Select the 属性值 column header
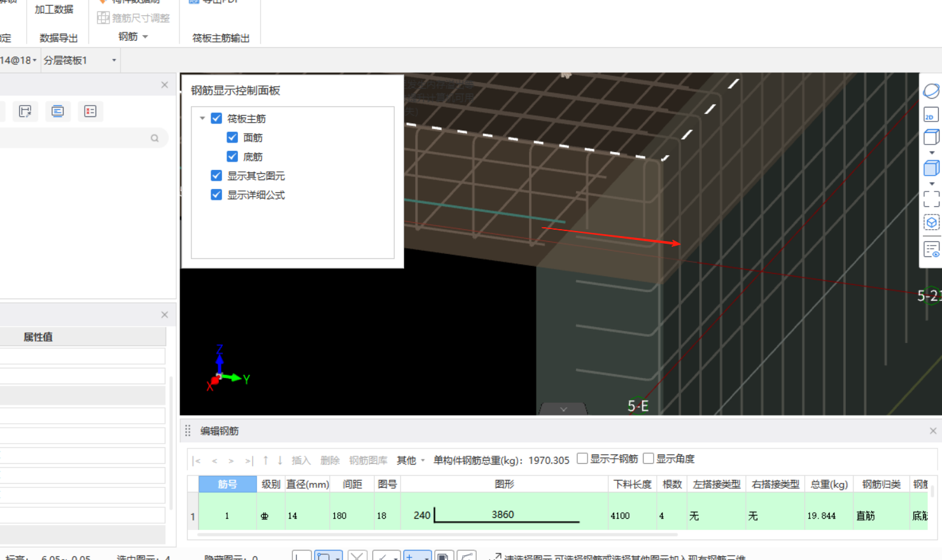The image size is (942, 560). [38, 337]
